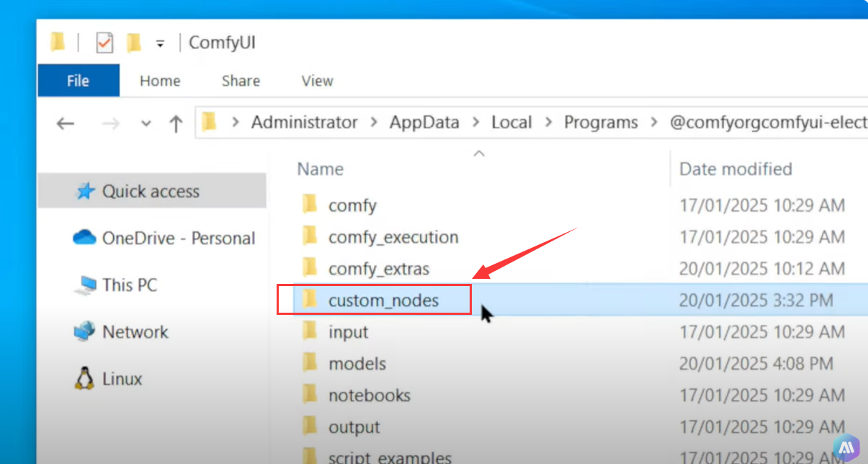This screenshot has height=464, width=868.
Task: Expand chevron after Administrator in path
Action: click(x=374, y=123)
